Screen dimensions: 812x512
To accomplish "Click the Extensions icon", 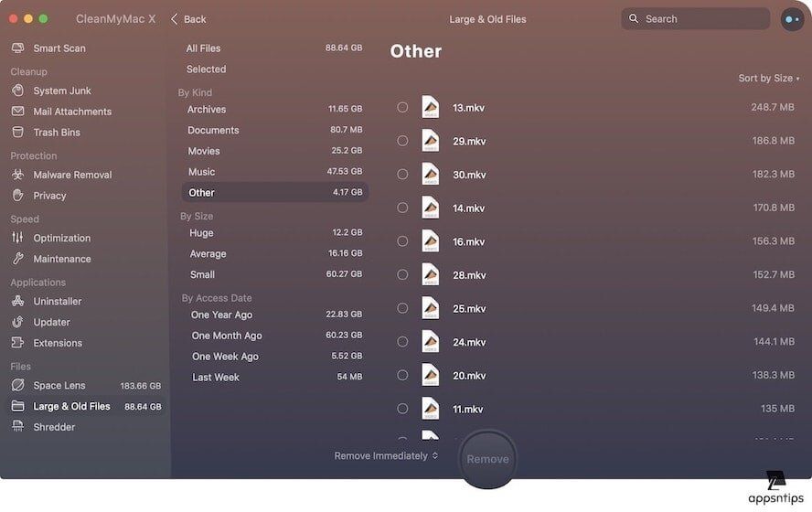I will tap(17, 343).
